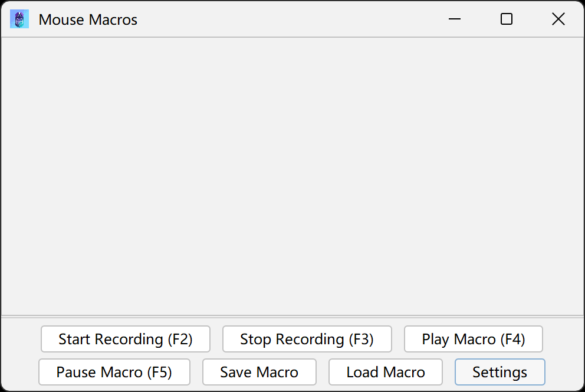The image size is (585, 392).
Task: Click the separator line under the title bar
Action: click(x=292, y=38)
